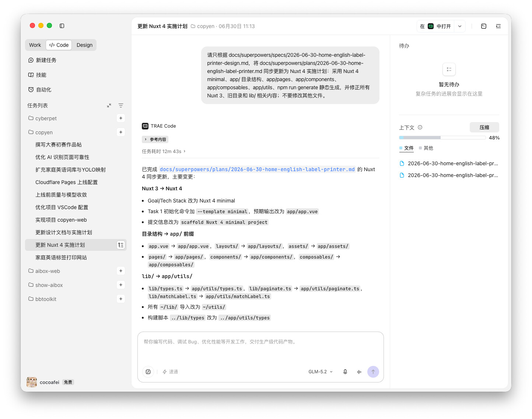Add new task to copyen project
Image resolution: width=532 pixels, height=419 pixels.
[121, 132]
